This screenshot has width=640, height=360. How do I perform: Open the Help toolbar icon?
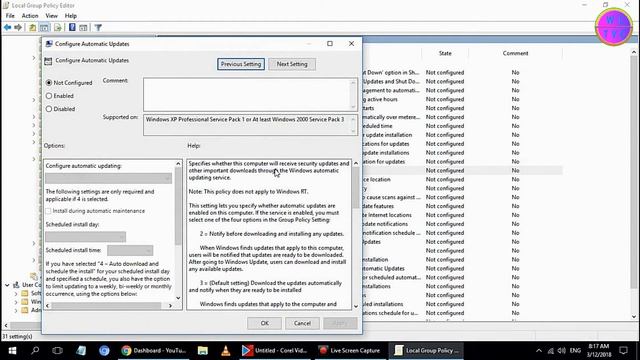72,27
